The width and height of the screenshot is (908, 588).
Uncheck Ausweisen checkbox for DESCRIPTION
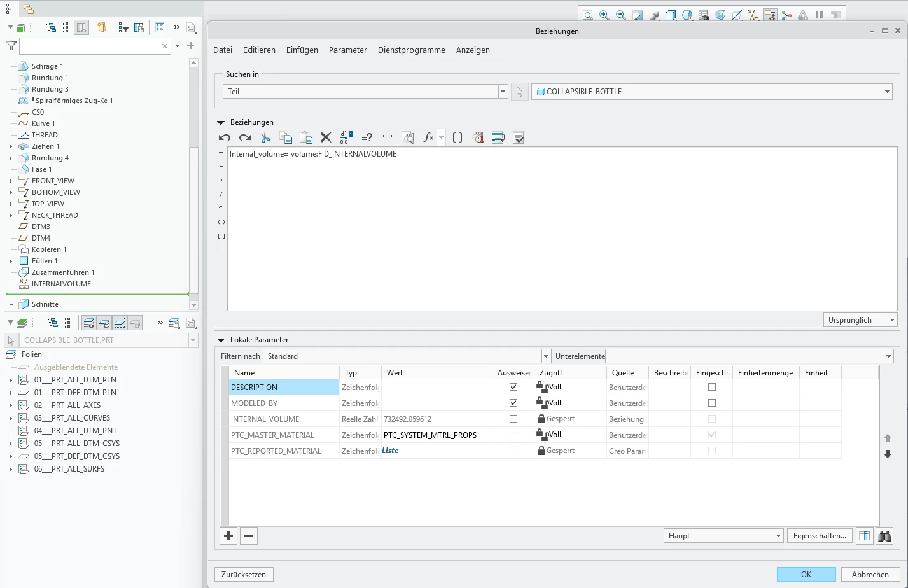tap(513, 387)
